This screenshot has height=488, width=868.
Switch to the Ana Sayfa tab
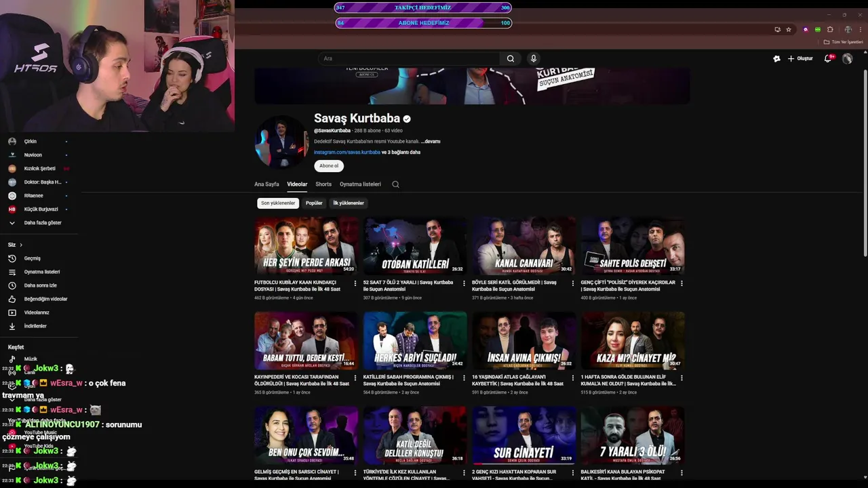click(x=267, y=184)
